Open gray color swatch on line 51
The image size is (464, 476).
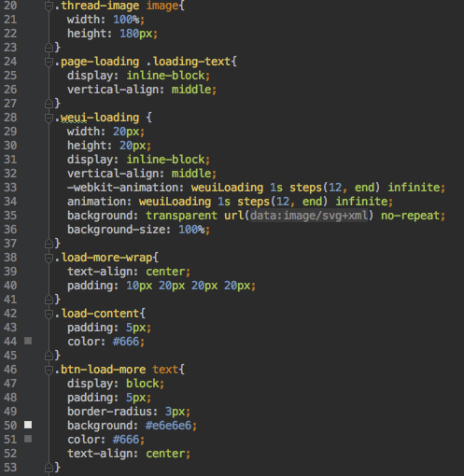coord(28,439)
